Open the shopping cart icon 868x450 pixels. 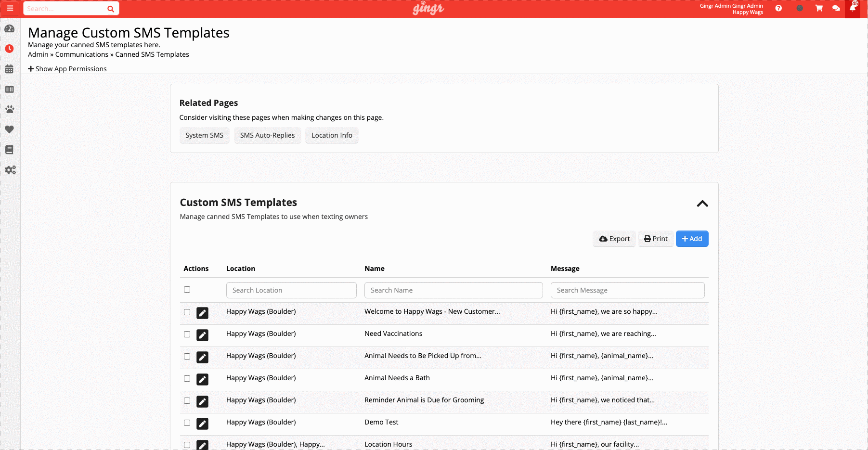pyautogui.click(x=819, y=8)
